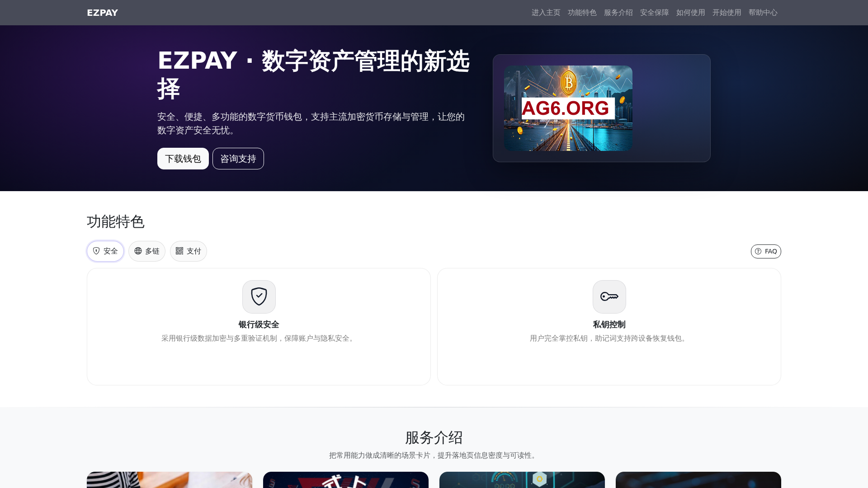Click the globe icon in 多链 tab

click(x=138, y=251)
